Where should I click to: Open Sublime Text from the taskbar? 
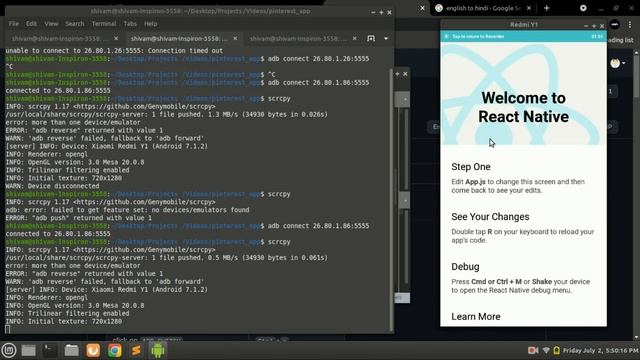[136, 350]
